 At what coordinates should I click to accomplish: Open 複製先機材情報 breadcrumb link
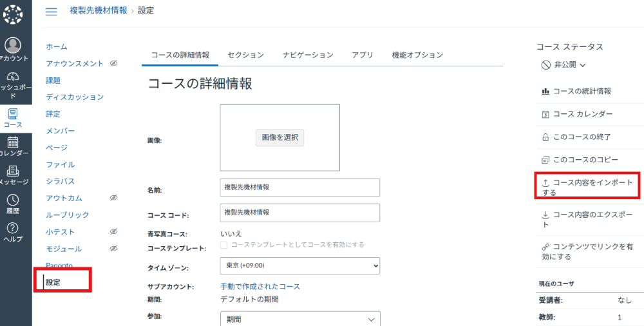click(98, 11)
